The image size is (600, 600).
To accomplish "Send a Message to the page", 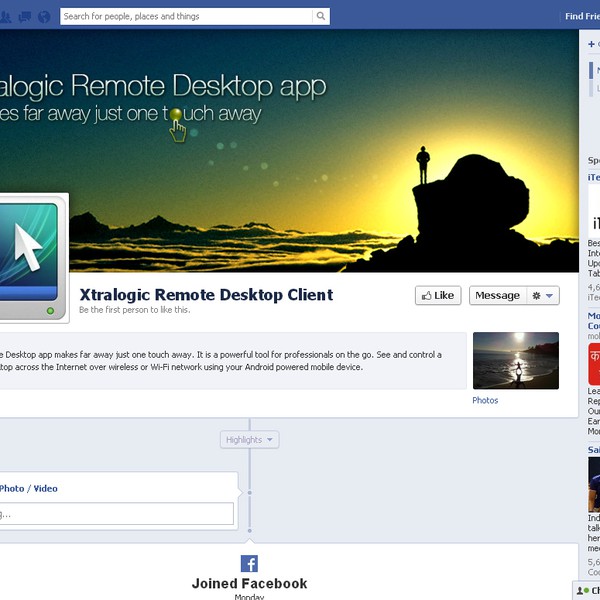I will point(497,295).
